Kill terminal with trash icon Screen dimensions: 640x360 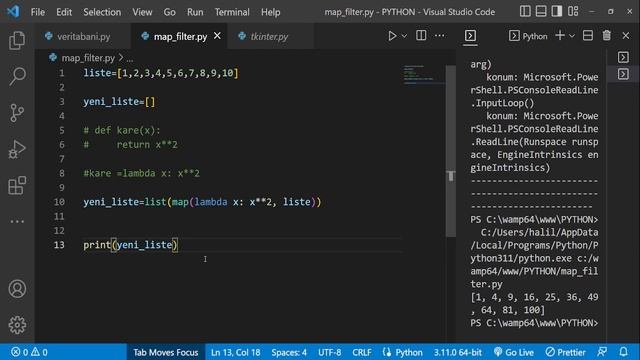(607, 36)
